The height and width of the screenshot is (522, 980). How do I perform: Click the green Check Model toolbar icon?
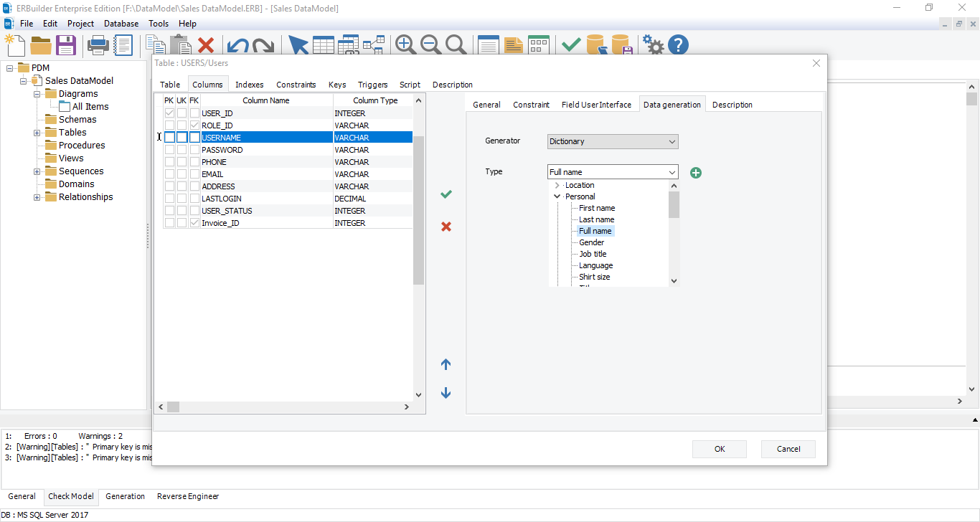click(x=570, y=44)
